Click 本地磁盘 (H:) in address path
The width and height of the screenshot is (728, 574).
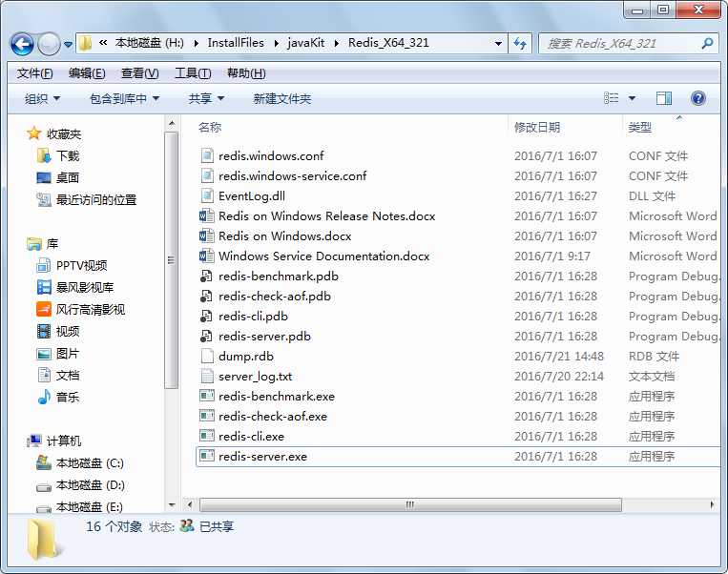[150, 43]
